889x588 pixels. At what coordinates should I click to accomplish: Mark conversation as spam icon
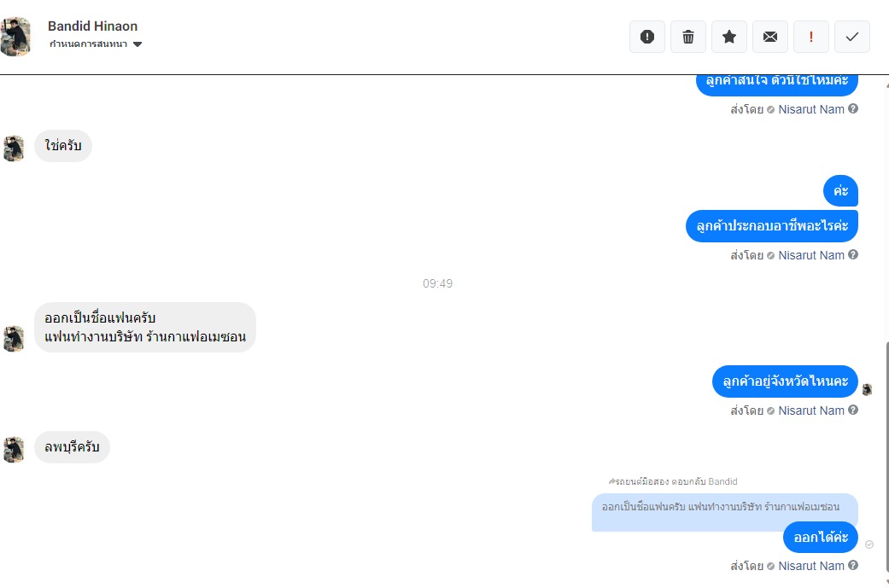(647, 37)
